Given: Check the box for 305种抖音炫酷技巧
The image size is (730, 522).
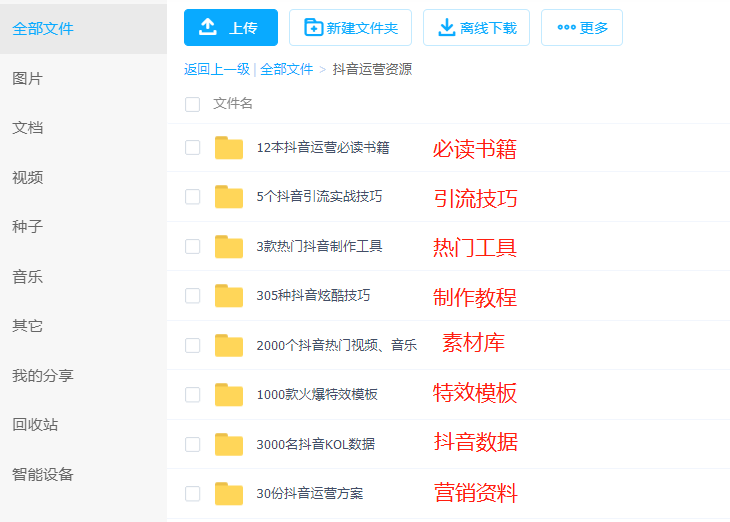Looking at the screenshot, I should point(192,296).
